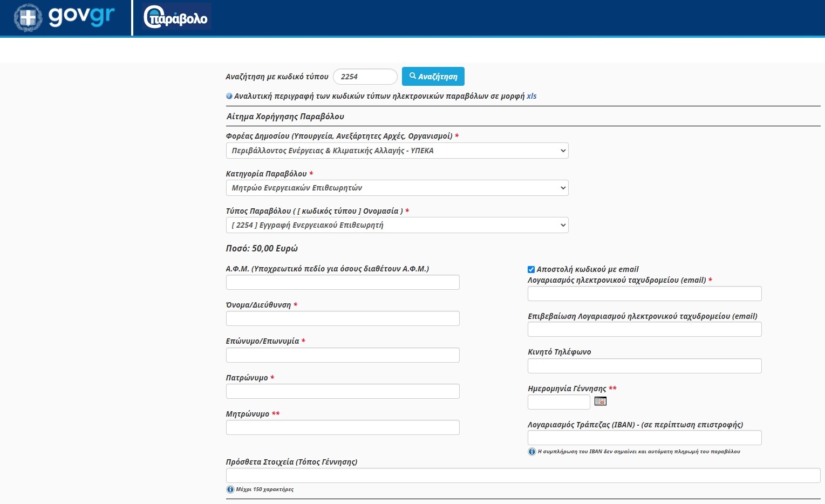Click the gov.gr logo
Screen dimensions: 825x504
point(65,17)
